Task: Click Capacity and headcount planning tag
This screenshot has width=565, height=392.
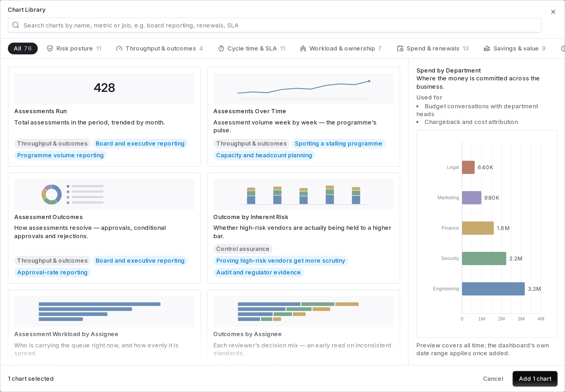Action: pos(264,155)
